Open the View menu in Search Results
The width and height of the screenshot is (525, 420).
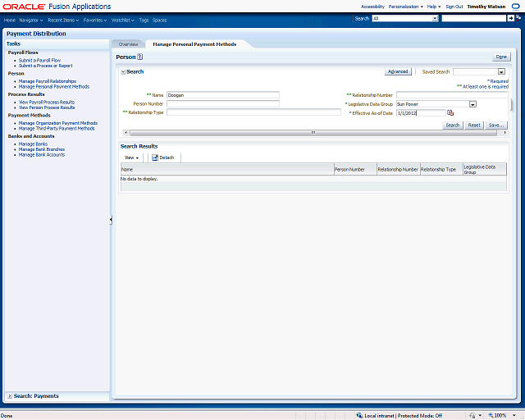131,157
